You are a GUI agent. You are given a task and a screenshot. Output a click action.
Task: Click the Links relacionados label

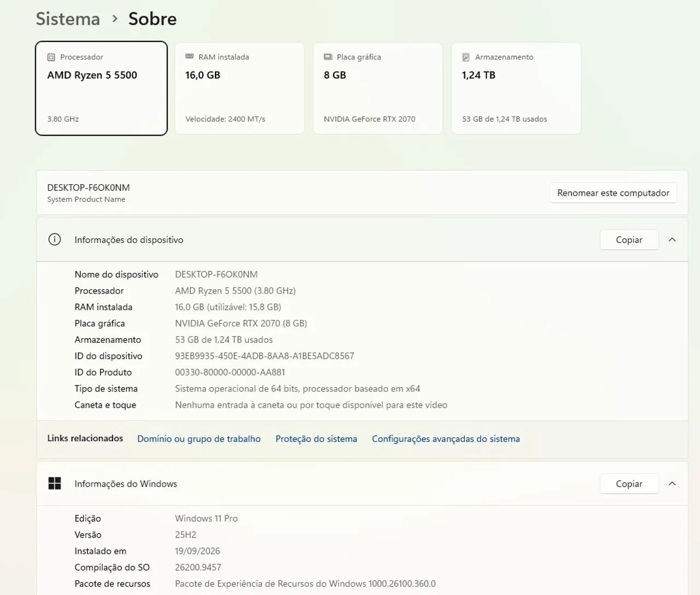tap(85, 438)
